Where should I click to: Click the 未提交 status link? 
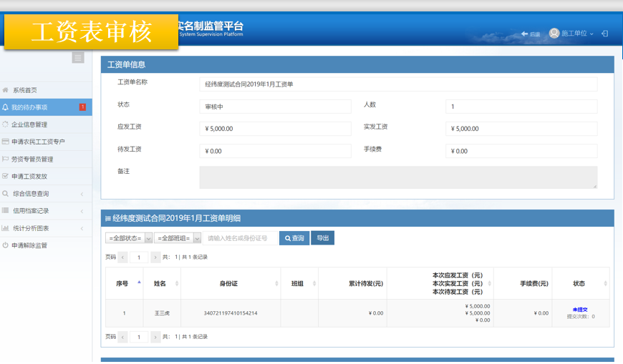[x=580, y=310]
